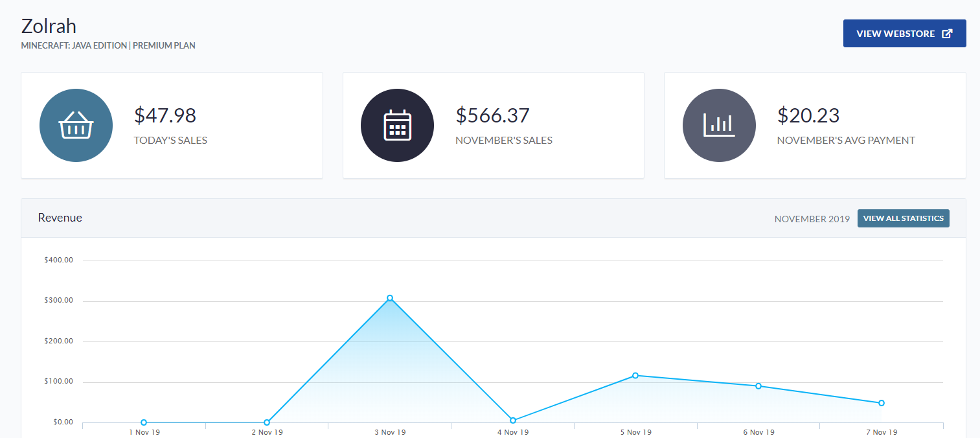Click the 5 Nov 19 chart data point
The width and height of the screenshot is (980, 438).
click(x=635, y=376)
